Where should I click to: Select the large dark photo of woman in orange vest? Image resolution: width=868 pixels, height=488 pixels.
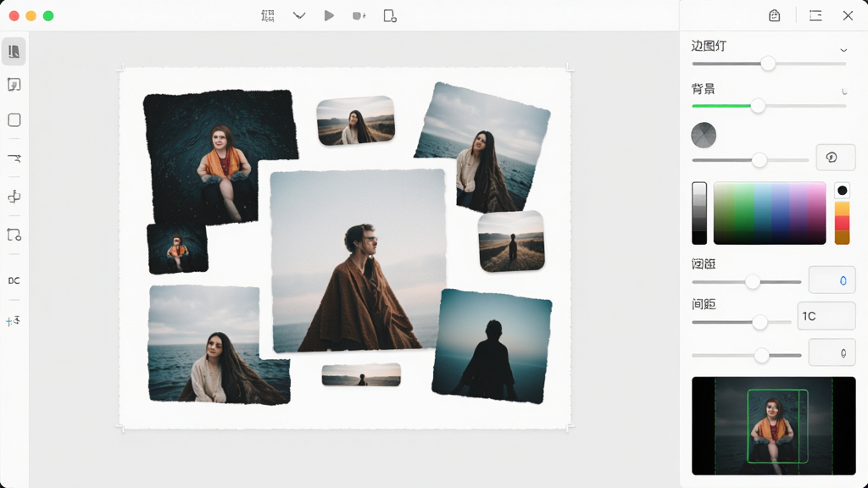(220, 158)
